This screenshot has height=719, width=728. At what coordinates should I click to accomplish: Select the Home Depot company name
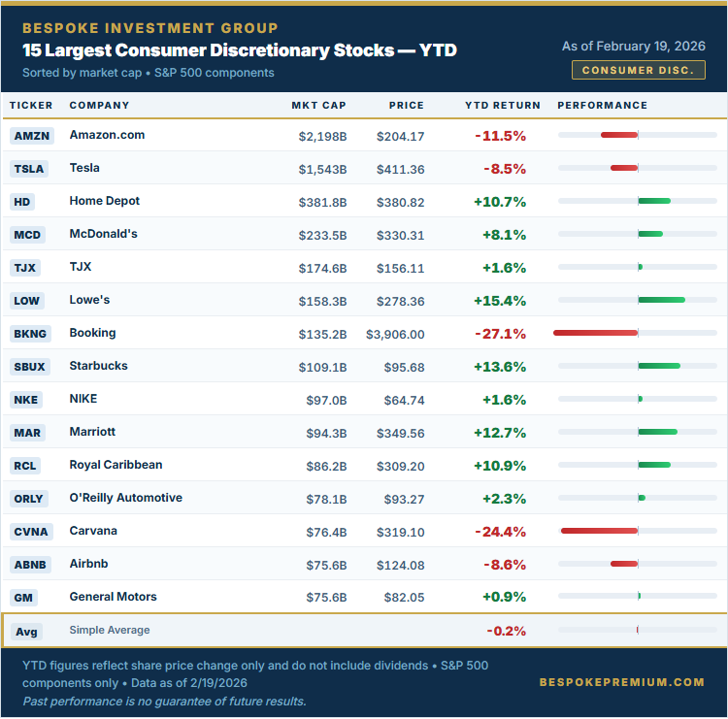click(105, 201)
